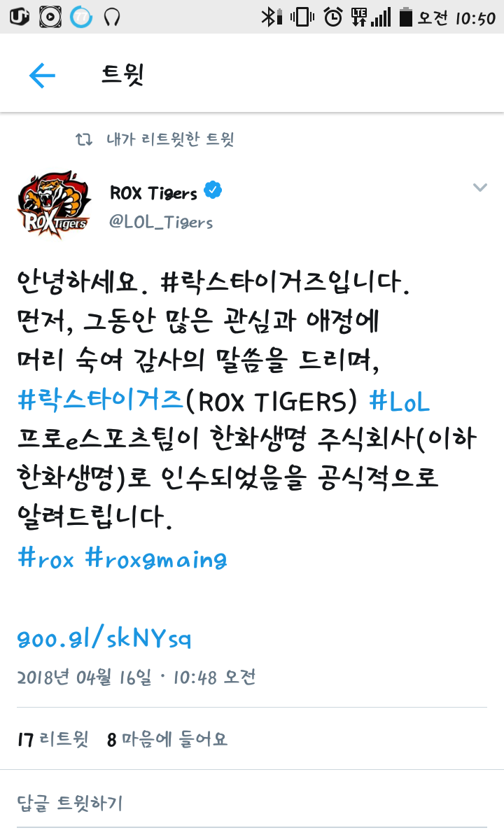Open the @LOL_Tigers handle
Viewport: 504px width, 835px height.
[x=161, y=222]
